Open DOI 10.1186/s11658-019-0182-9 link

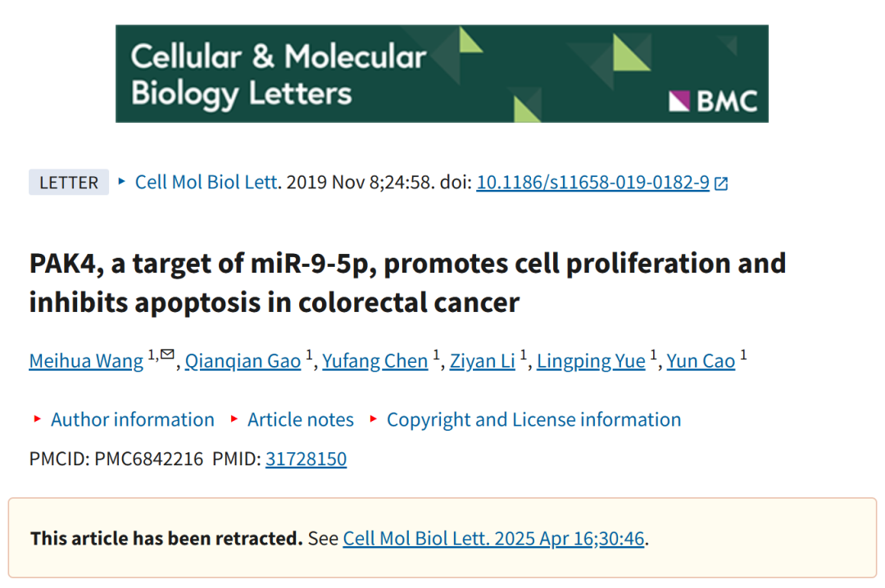coord(592,183)
